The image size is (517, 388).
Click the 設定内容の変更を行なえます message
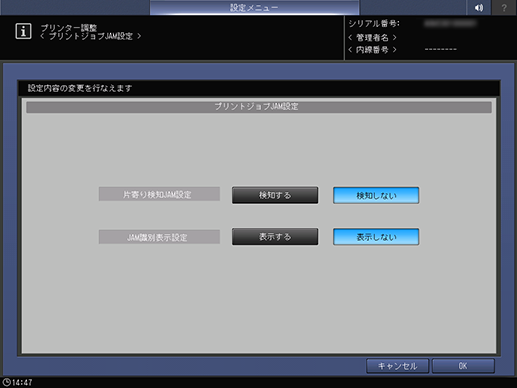[x=80, y=88]
